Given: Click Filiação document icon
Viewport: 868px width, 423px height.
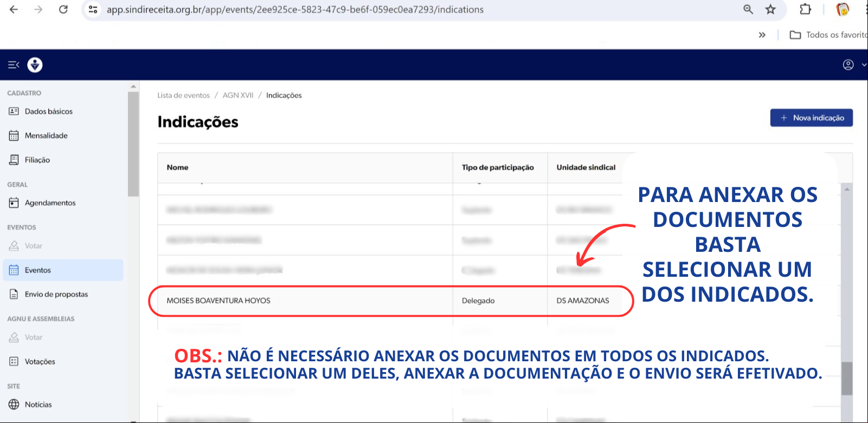Looking at the screenshot, I should point(14,160).
